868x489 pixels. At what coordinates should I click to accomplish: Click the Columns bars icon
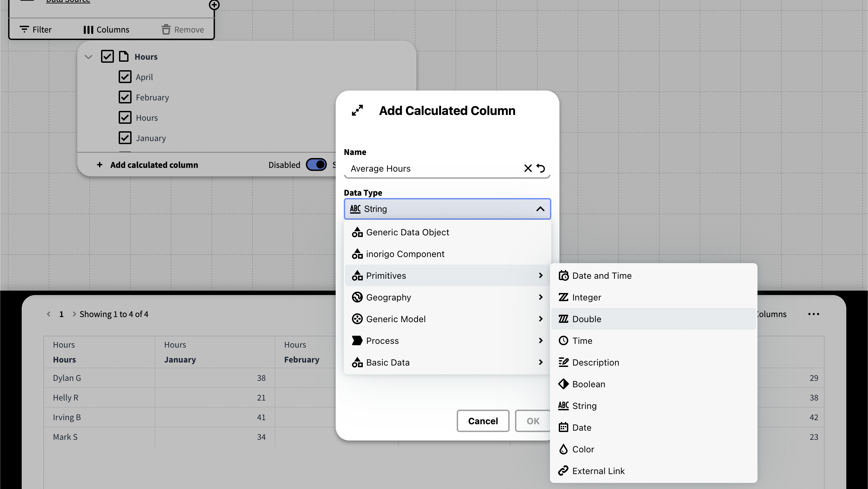tap(88, 30)
